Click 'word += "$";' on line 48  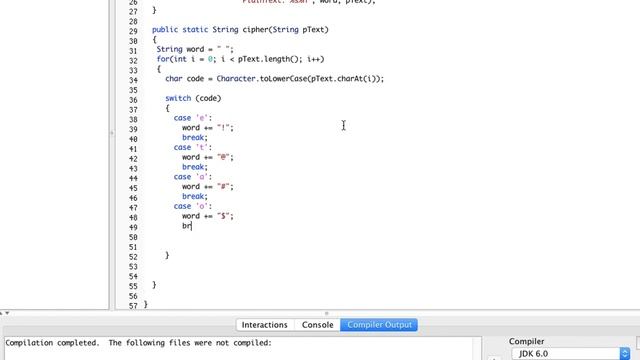click(208, 216)
